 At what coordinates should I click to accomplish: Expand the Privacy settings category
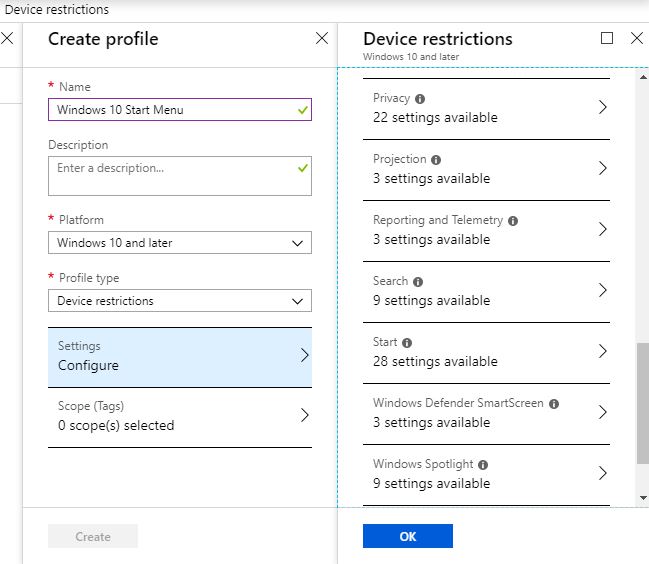coord(490,108)
